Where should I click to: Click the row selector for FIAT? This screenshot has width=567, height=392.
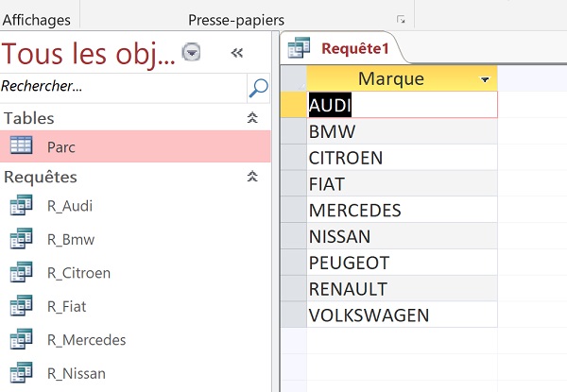click(x=294, y=183)
